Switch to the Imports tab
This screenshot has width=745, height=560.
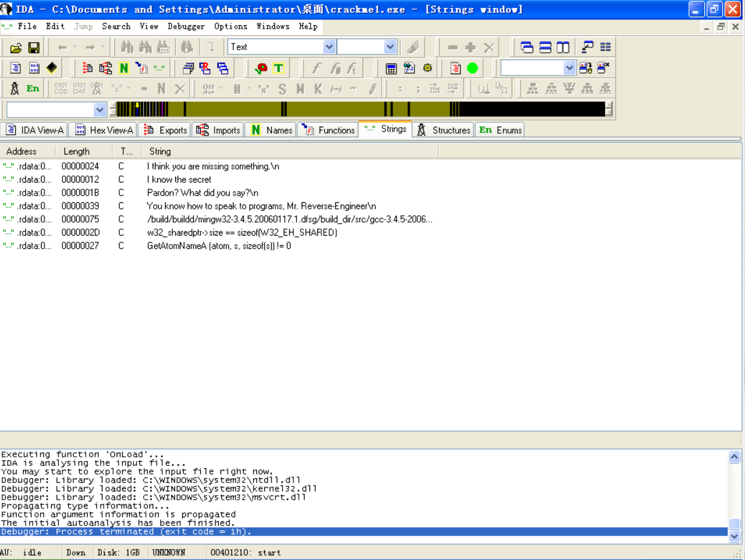[218, 130]
